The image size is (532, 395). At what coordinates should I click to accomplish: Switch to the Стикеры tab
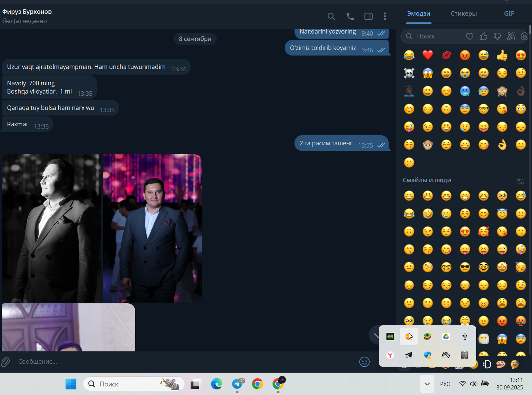coord(463,13)
